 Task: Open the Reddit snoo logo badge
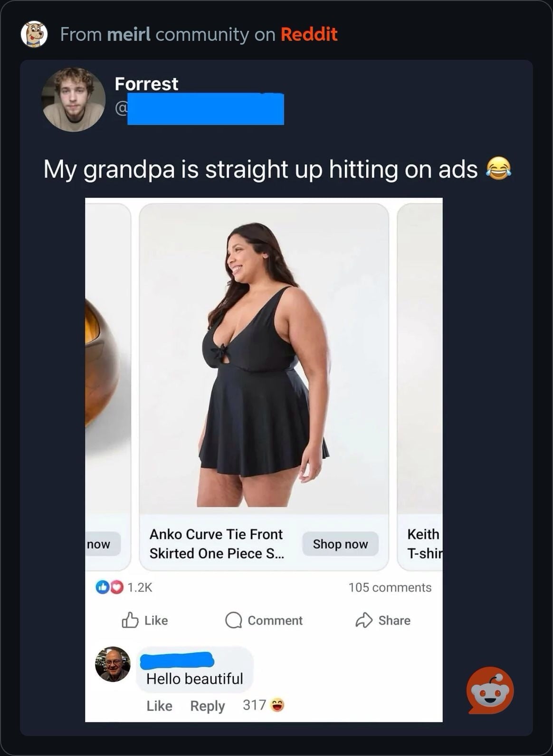click(490, 690)
